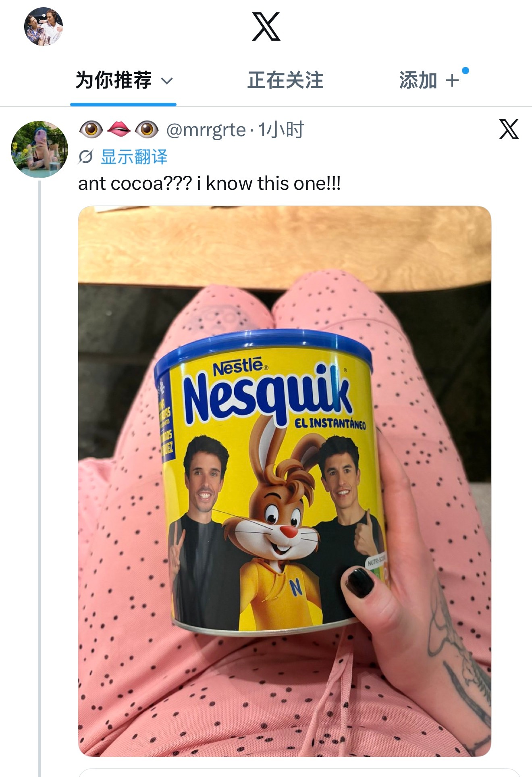Tap the eyes-and-lips display name
The image size is (532, 777).
coord(118,129)
